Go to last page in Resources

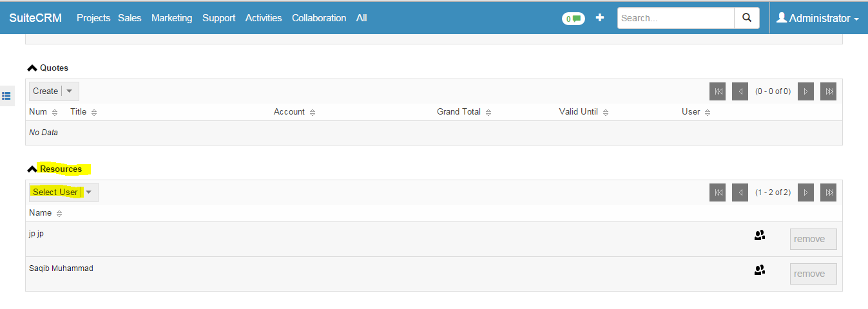(x=829, y=192)
